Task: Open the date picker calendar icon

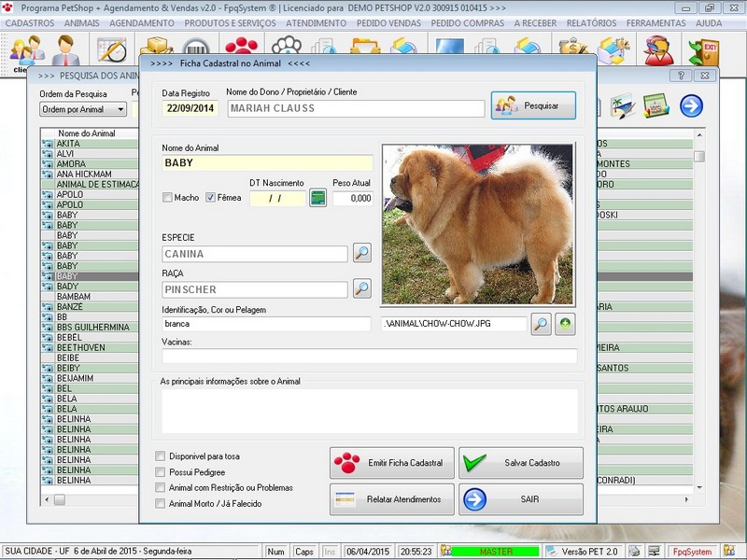Action: 317,198
